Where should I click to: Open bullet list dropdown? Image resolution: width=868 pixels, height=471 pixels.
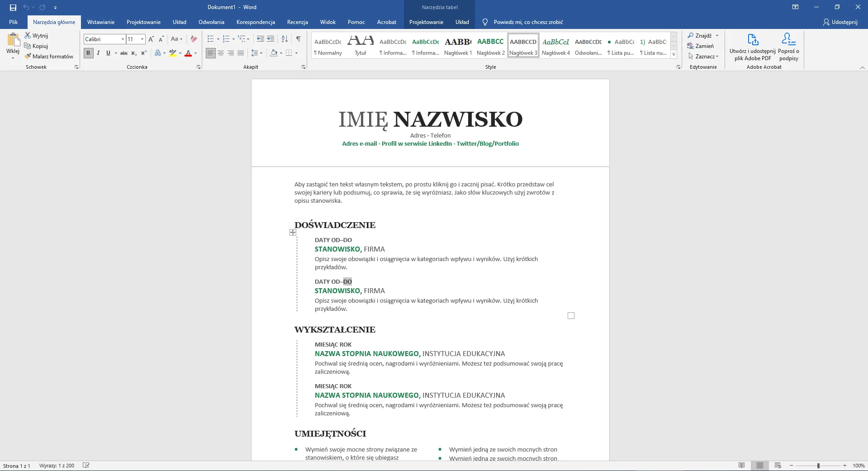[x=218, y=39]
